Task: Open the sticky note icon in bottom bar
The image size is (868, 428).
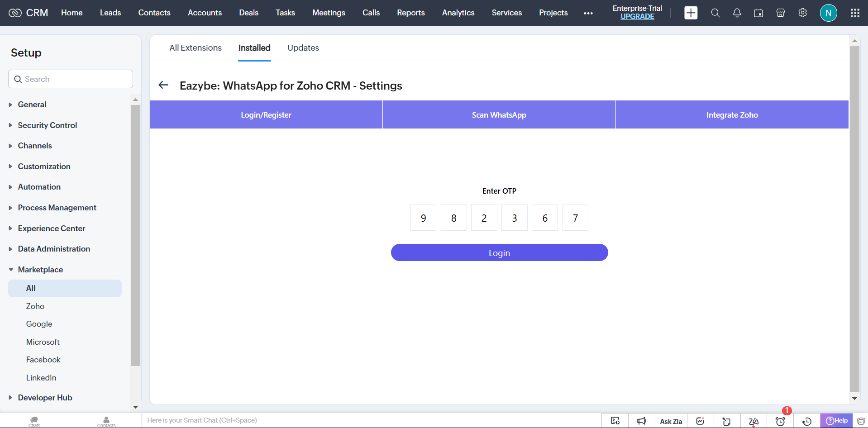Action: [x=727, y=421]
